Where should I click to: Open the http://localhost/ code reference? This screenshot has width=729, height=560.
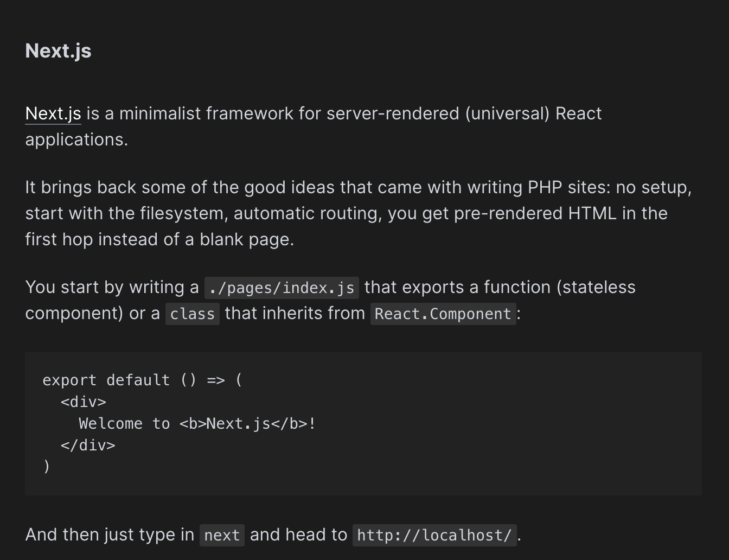coord(434,535)
